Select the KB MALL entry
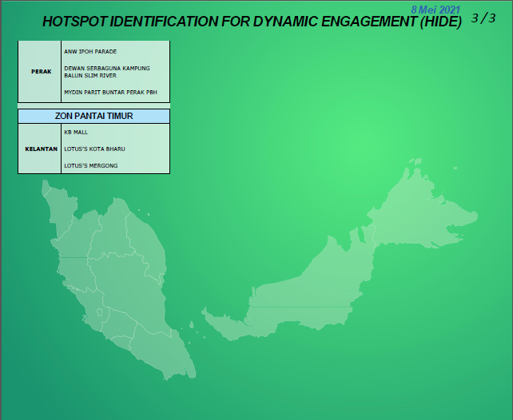Screen dimensions: 513x420 click(76, 133)
